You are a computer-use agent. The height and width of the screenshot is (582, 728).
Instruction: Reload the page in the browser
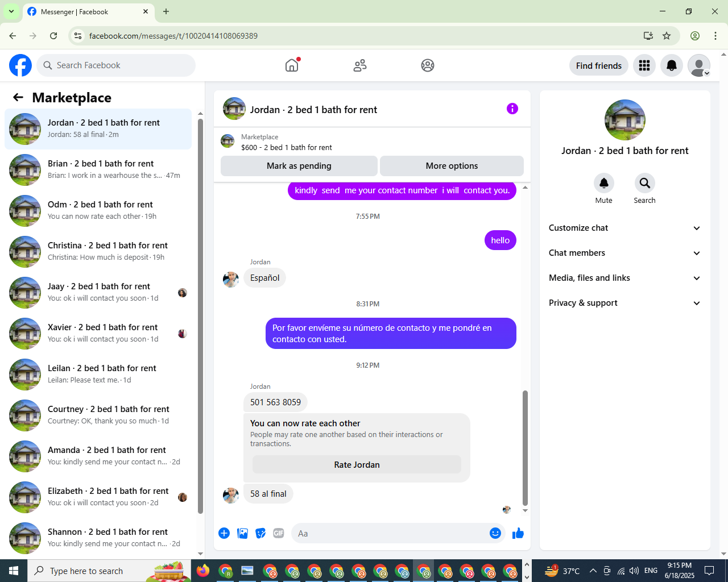point(53,36)
